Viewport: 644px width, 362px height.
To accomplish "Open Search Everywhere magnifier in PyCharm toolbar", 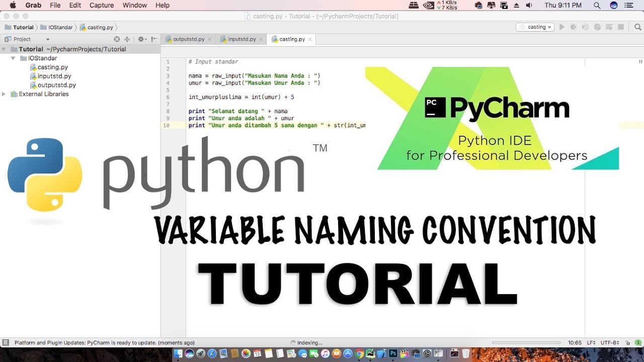I will (x=637, y=27).
